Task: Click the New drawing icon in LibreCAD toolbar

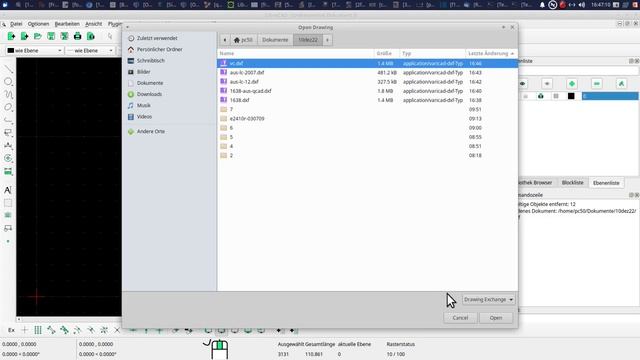Action: point(11,36)
